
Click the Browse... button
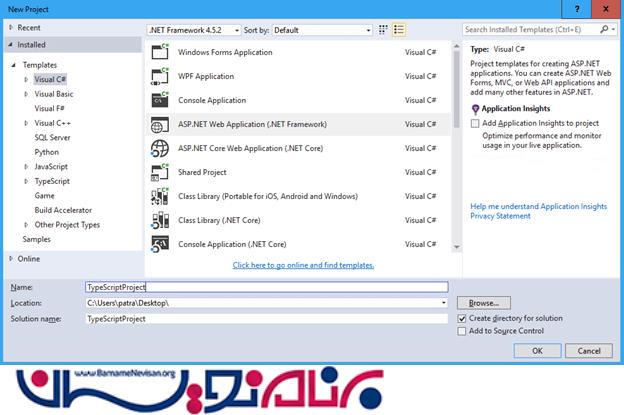click(x=484, y=303)
